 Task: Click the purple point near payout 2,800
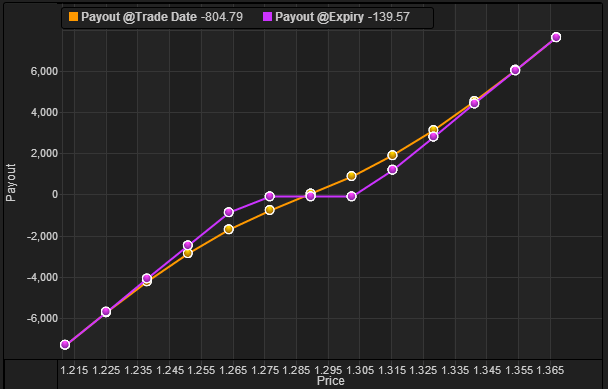click(x=434, y=137)
